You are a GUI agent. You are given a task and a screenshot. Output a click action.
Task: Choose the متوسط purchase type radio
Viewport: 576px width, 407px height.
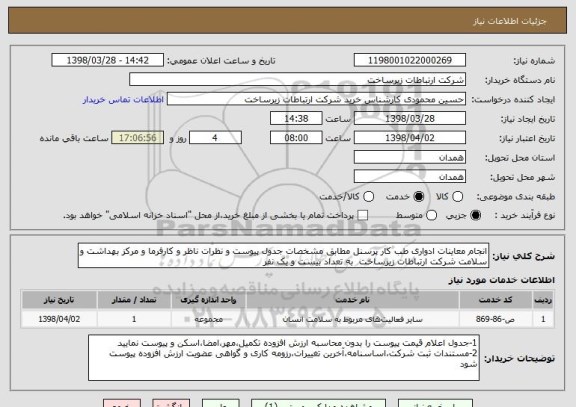pos(431,215)
